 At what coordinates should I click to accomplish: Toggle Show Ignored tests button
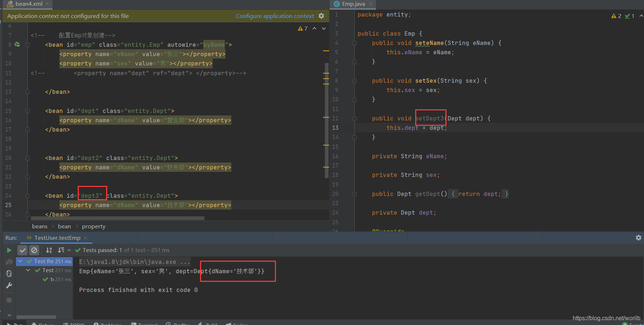pos(34,250)
